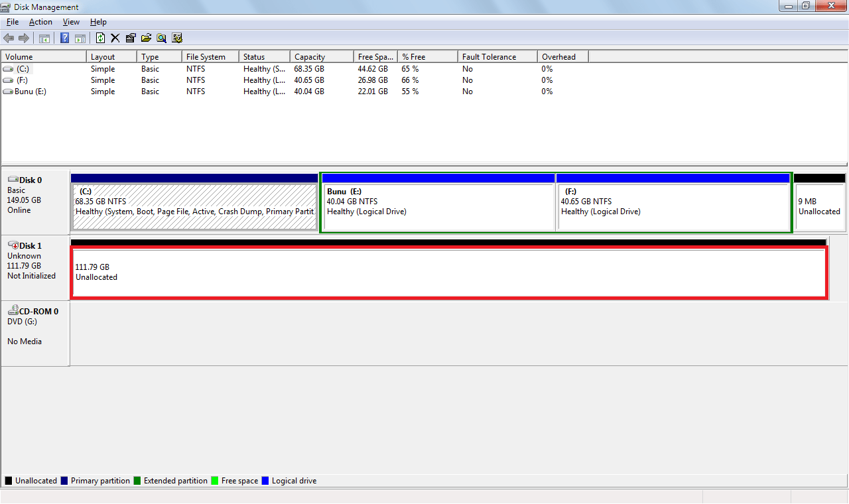The height and width of the screenshot is (504, 849).
Task: Sort by the Status column header
Action: 265,57
